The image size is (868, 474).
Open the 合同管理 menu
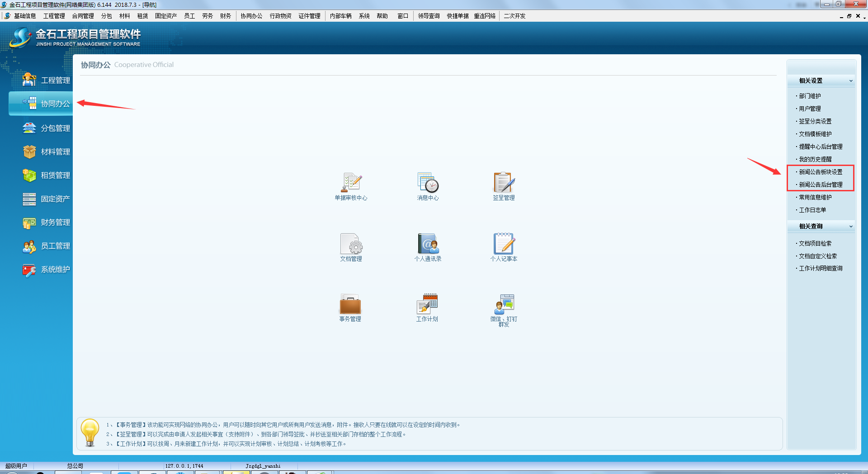83,16
